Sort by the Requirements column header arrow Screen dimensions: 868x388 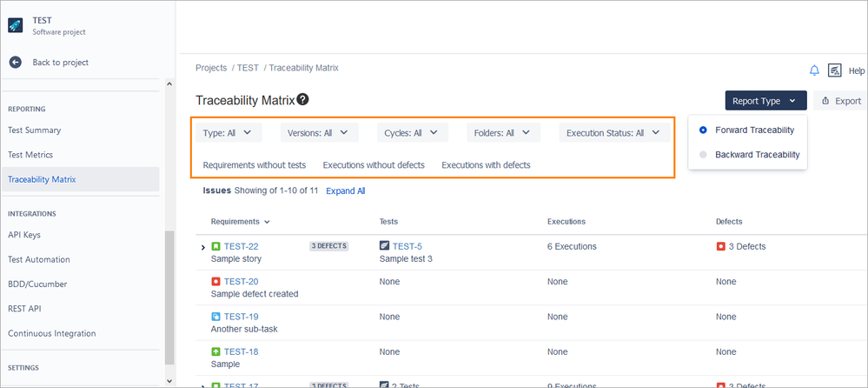(x=268, y=222)
